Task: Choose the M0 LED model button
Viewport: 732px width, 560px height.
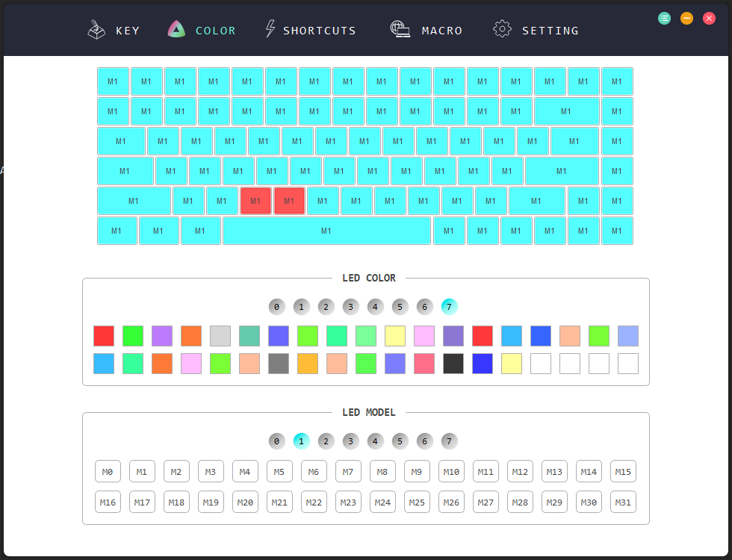Action: point(108,471)
